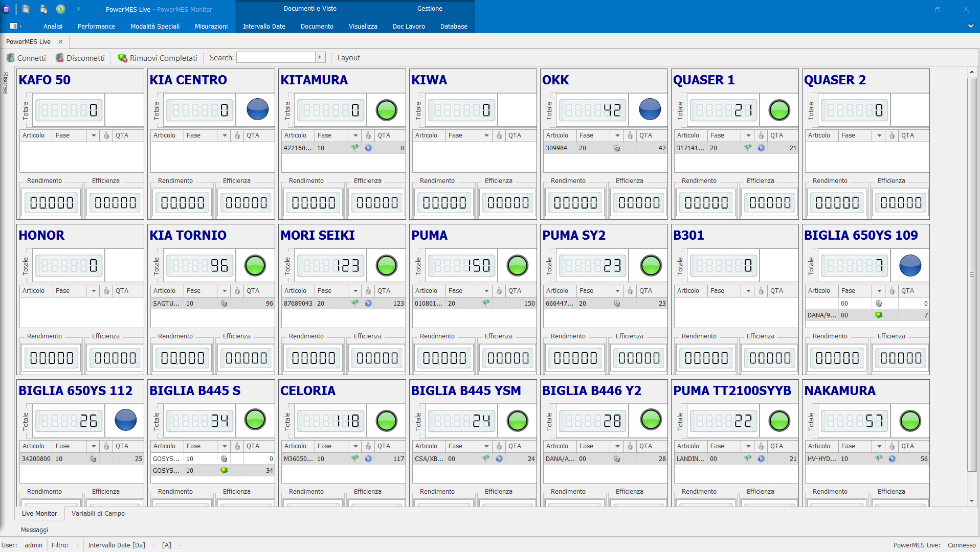Image resolution: width=980 pixels, height=552 pixels.
Task: Click the blue status light on OKK
Action: [x=650, y=109]
